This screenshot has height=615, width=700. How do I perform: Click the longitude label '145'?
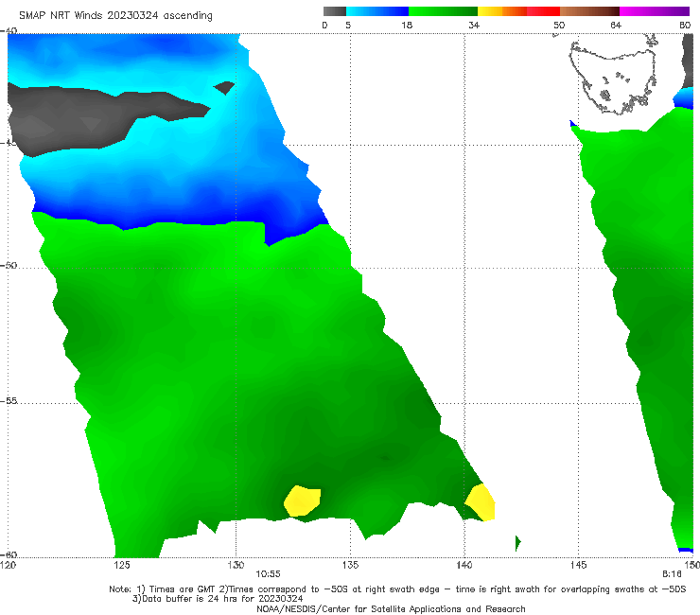(x=579, y=566)
